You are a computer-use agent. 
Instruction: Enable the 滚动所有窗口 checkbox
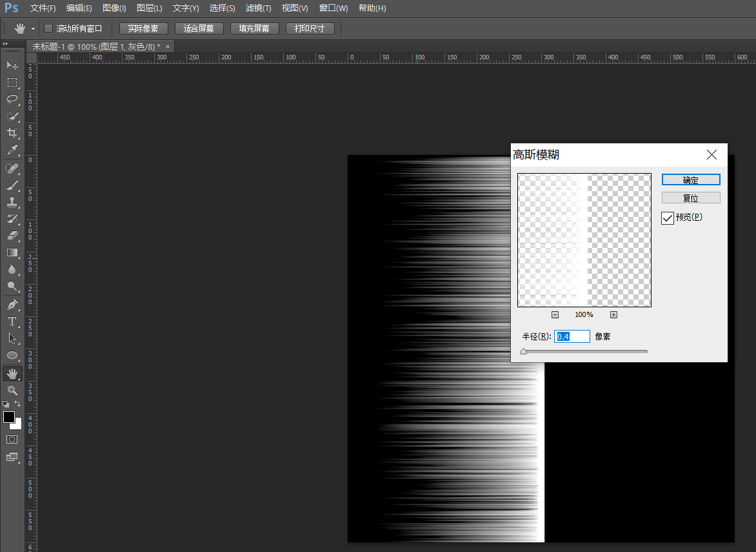coord(48,28)
